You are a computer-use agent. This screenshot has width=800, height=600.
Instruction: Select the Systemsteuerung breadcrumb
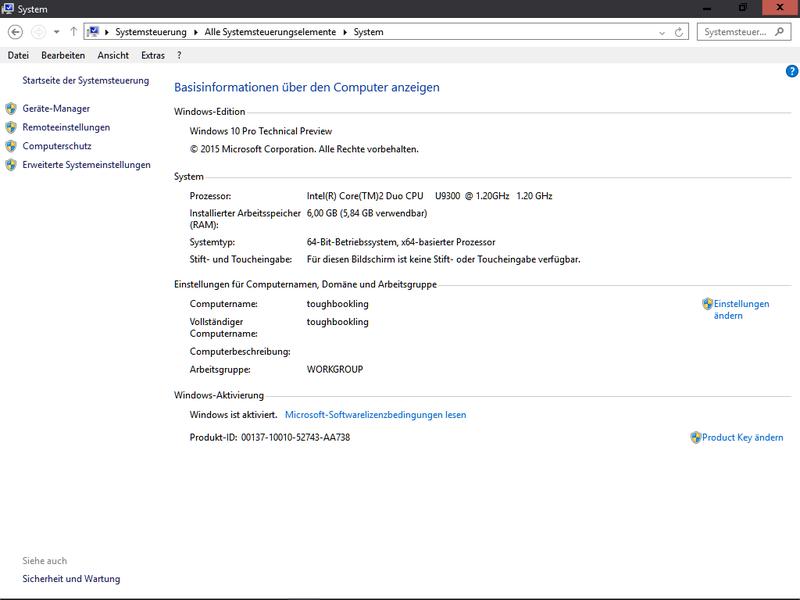coord(151,32)
